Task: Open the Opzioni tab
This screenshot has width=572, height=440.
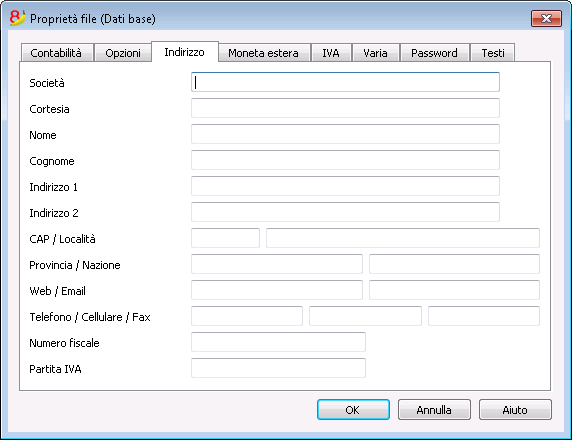Action: (123, 53)
